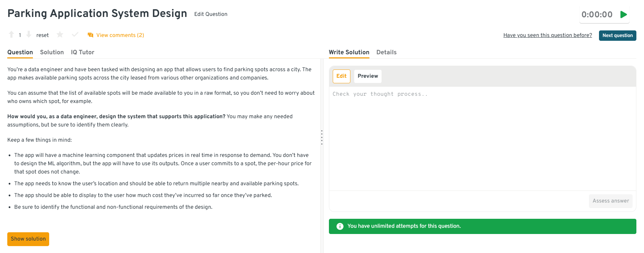
Task: Click the reset votes link
Action: (x=42, y=35)
